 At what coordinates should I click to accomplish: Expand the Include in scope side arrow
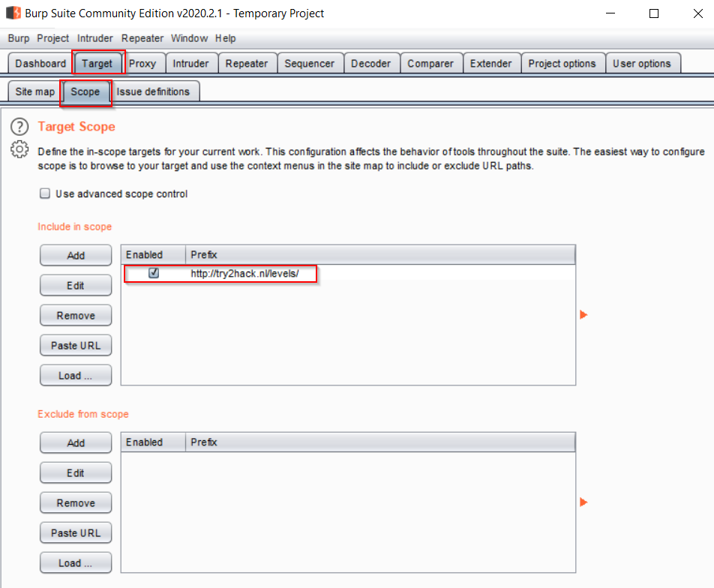click(583, 315)
